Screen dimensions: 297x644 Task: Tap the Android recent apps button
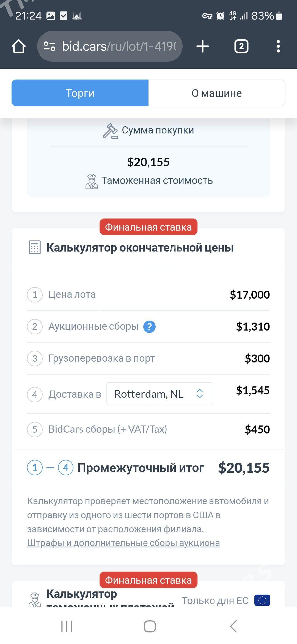pos(67,627)
